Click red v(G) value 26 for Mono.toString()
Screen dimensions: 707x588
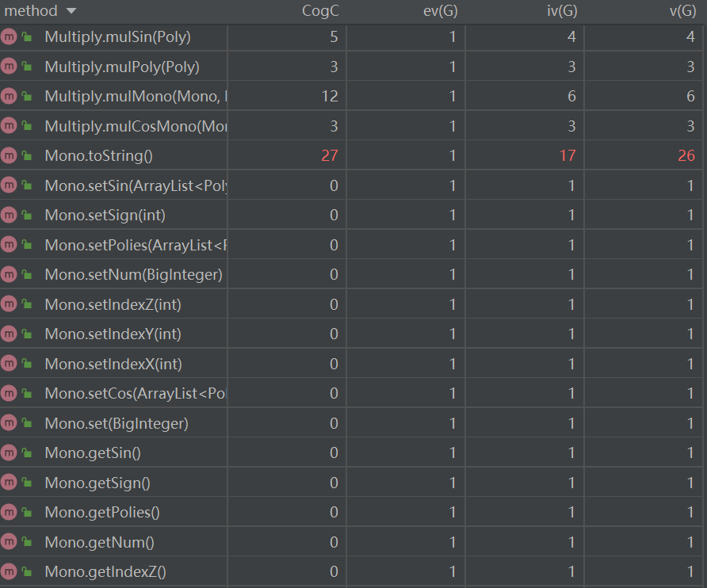pyautogui.click(x=686, y=155)
